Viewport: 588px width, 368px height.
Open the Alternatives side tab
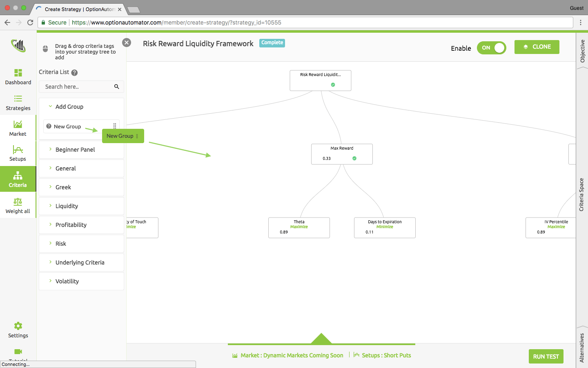pos(582,347)
